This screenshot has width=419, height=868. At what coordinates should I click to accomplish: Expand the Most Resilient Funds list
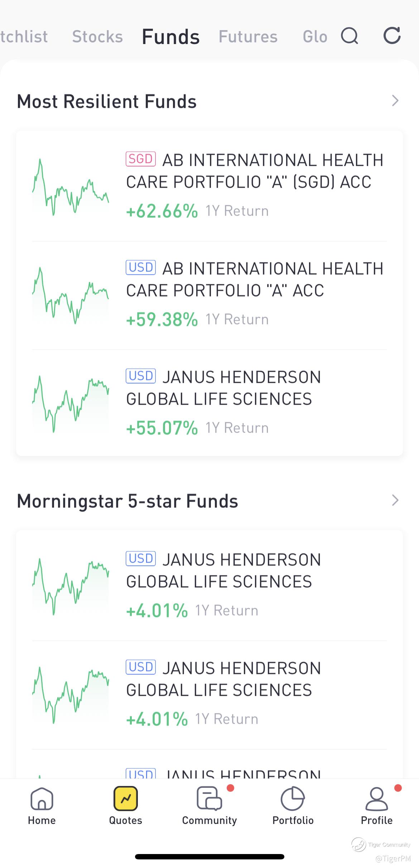point(395,101)
